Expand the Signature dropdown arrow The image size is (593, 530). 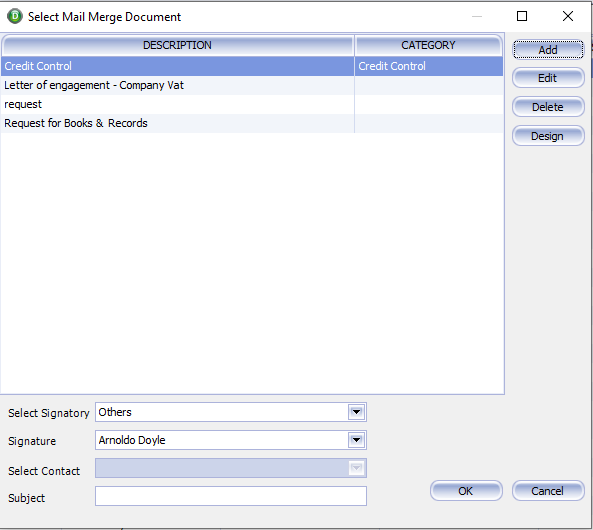tap(356, 440)
